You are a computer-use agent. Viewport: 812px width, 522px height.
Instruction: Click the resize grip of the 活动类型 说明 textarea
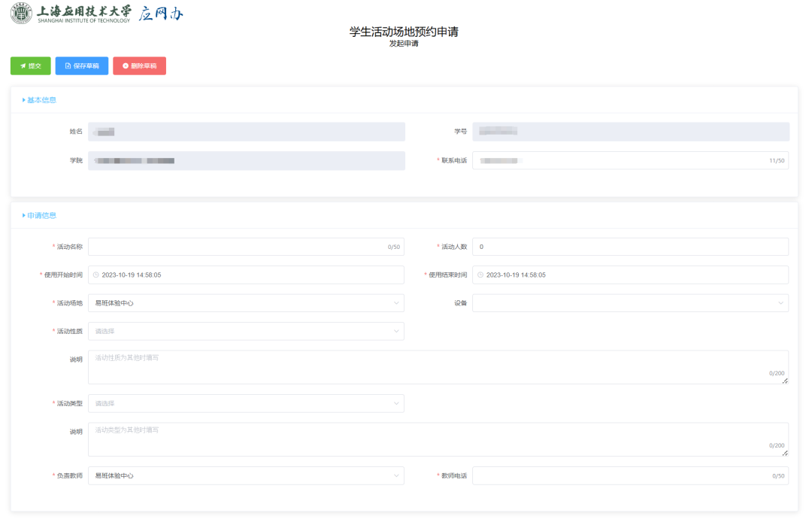(x=785, y=454)
